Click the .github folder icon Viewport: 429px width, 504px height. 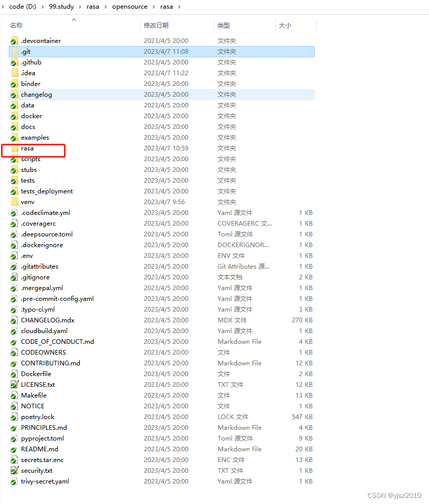pos(14,62)
